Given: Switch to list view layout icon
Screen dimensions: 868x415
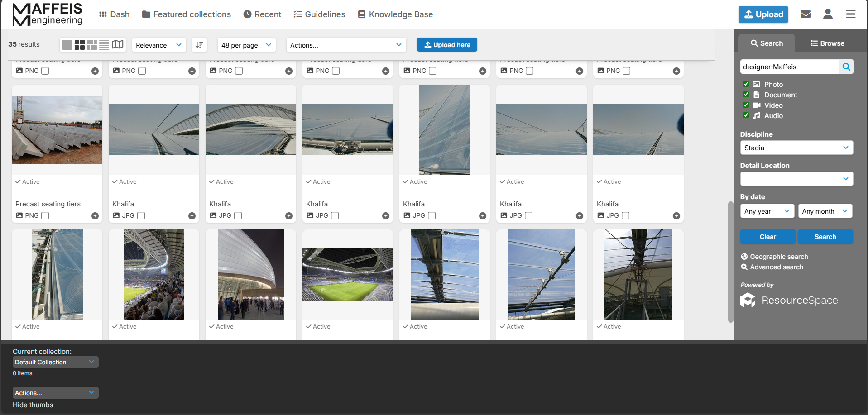Looking at the screenshot, I should point(104,44).
